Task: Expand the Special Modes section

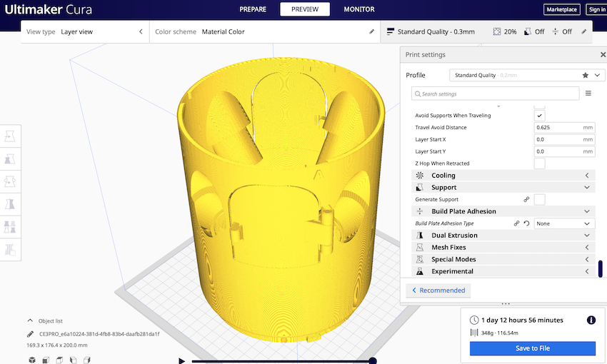Action: [503, 259]
